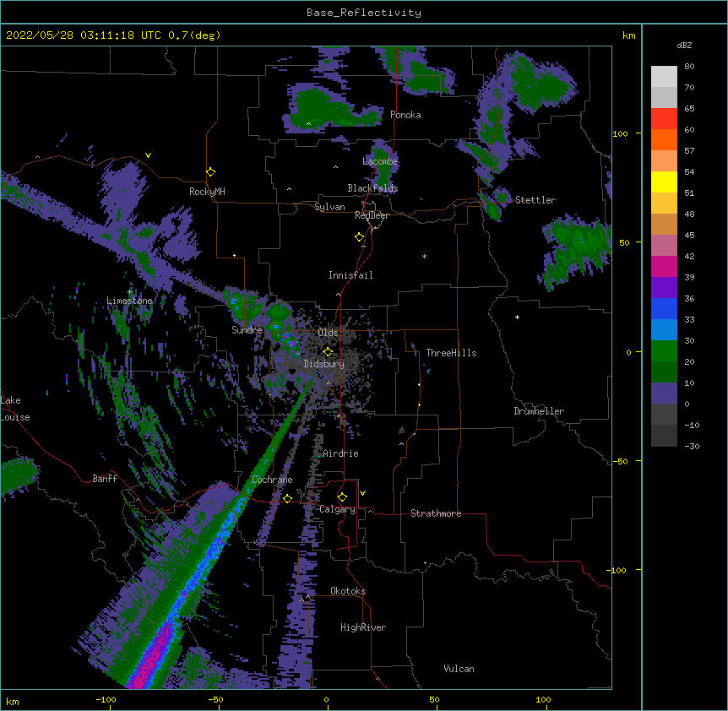Image resolution: width=728 pixels, height=711 pixels.
Task: Select the magenta 42 dBZ legend swatch
Action: [x=664, y=266]
